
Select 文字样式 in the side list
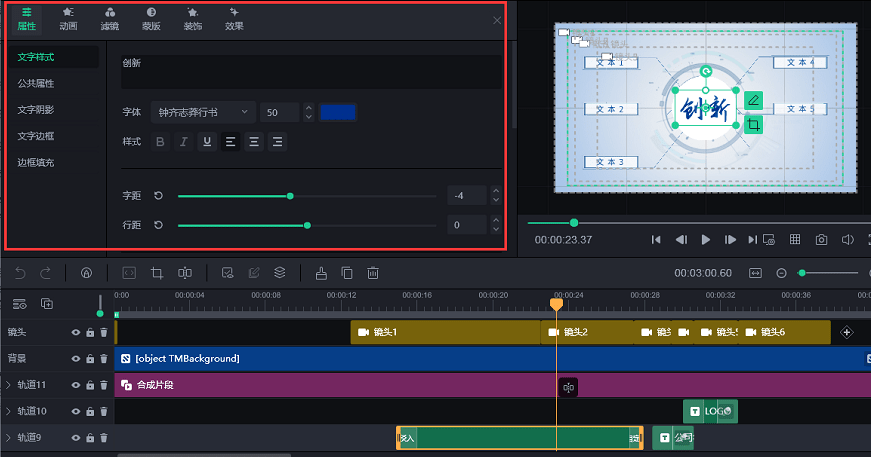point(53,57)
